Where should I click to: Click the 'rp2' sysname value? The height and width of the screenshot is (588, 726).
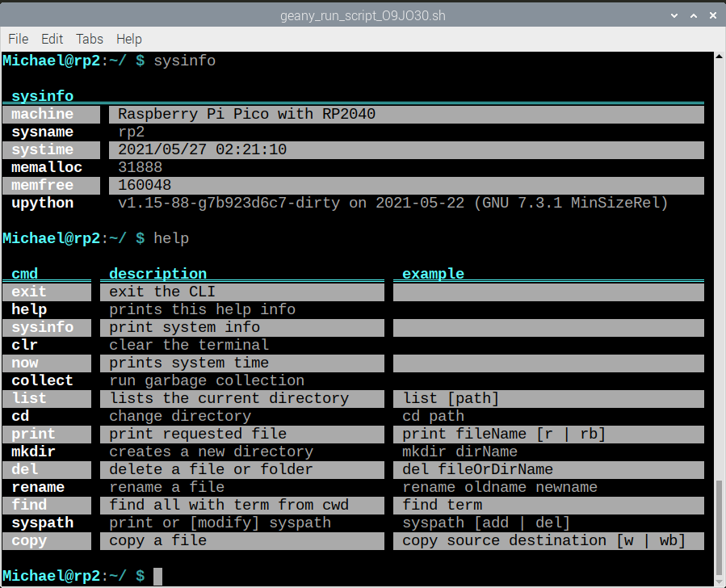(131, 132)
